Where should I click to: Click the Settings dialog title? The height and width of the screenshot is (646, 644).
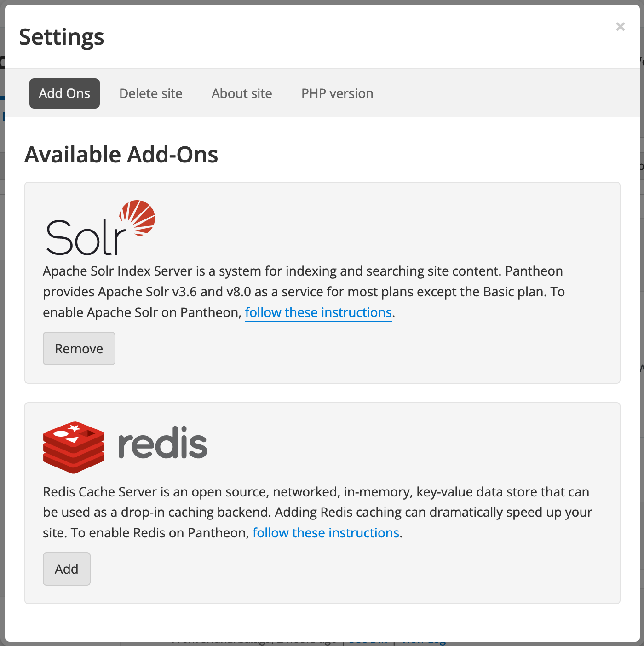pyautogui.click(x=62, y=37)
